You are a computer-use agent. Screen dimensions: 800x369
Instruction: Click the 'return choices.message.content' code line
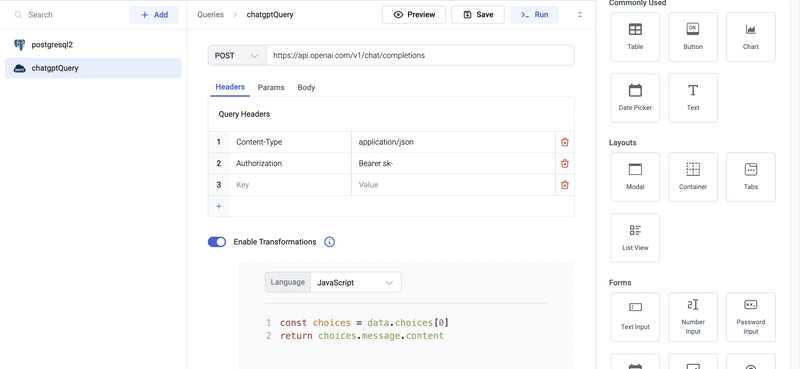362,336
